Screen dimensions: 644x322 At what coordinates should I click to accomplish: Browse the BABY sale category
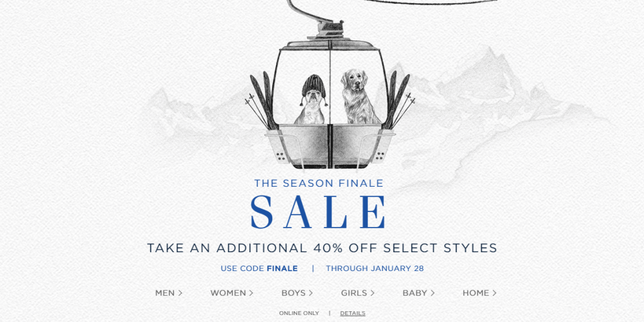[x=418, y=293]
